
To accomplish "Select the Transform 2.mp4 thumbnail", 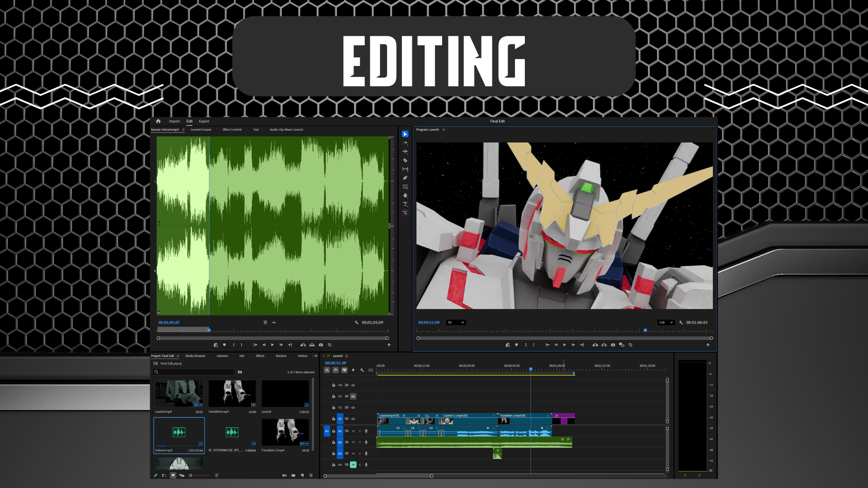I will pos(285,432).
